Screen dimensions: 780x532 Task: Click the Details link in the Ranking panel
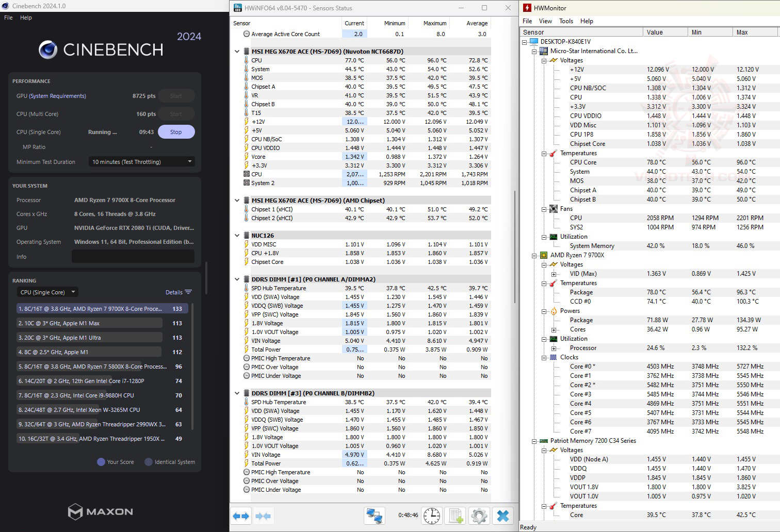pyautogui.click(x=174, y=292)
